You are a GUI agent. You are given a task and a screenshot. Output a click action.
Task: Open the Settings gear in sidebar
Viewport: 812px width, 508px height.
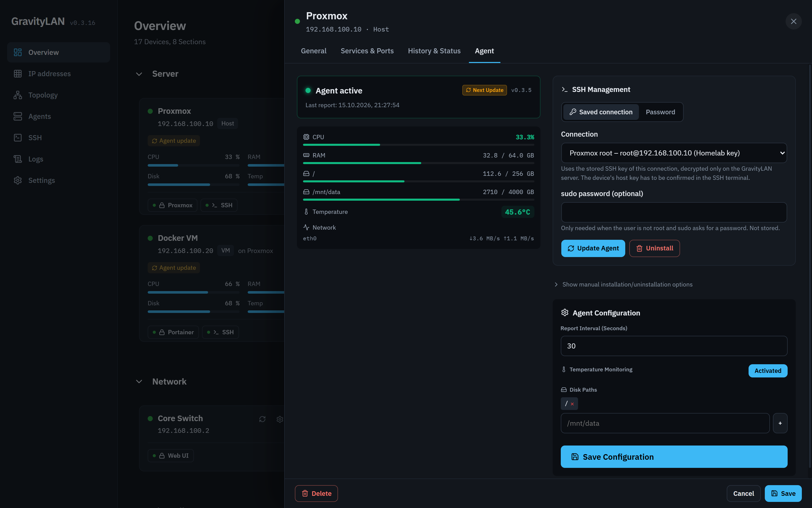(18, 180)
